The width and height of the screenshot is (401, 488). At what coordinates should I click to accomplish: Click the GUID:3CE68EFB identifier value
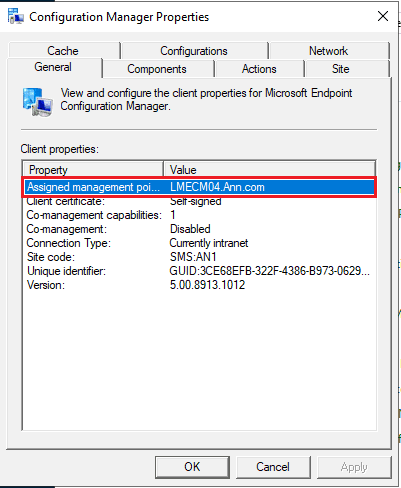pyautogui.click(x=270, y=271)
